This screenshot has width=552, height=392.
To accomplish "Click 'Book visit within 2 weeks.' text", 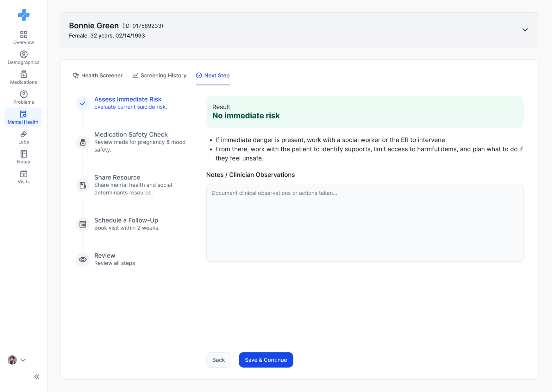I will tap(127, 228).
